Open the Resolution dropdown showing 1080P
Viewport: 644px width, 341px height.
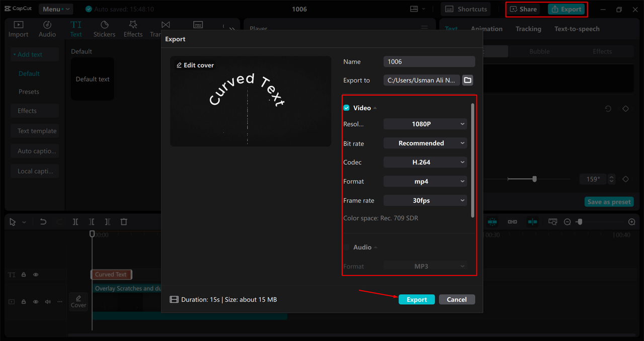click(x=425, y=124)
